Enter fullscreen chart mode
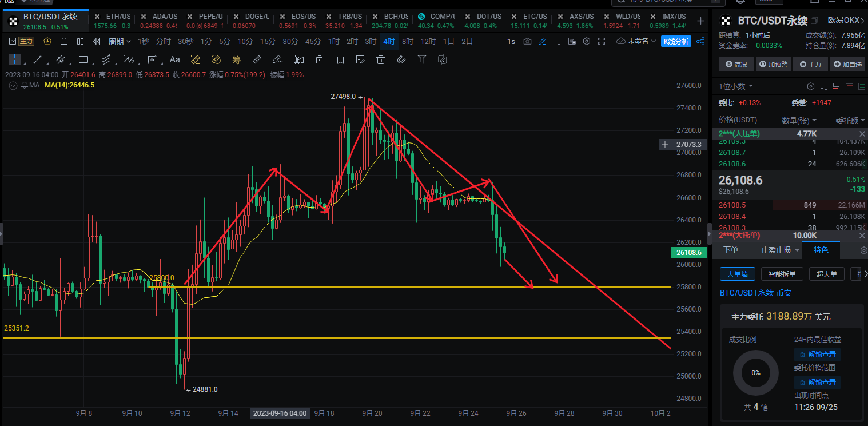 602,41
